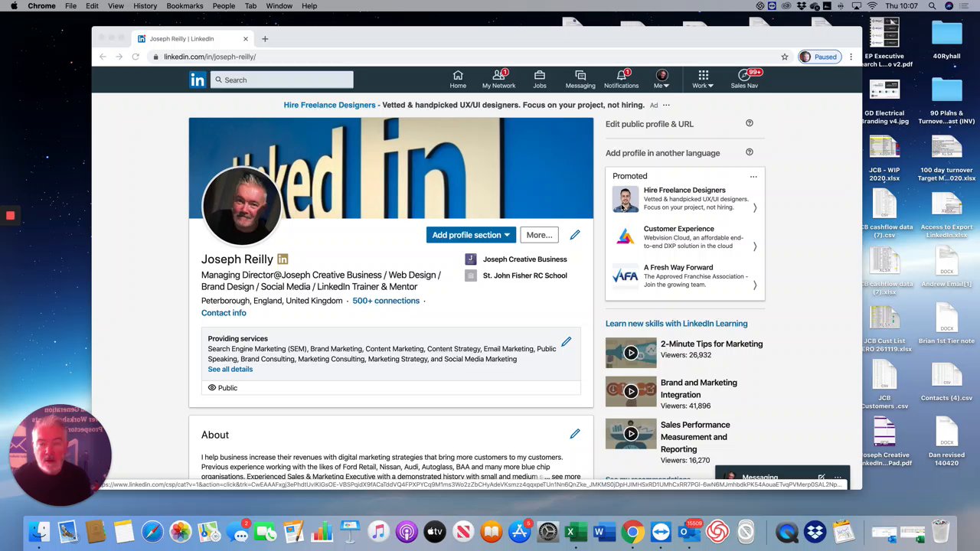The height and width of the screenshot is (551, 980).
Task: Launch Safari from the Dock
Action: coord(152,531)
